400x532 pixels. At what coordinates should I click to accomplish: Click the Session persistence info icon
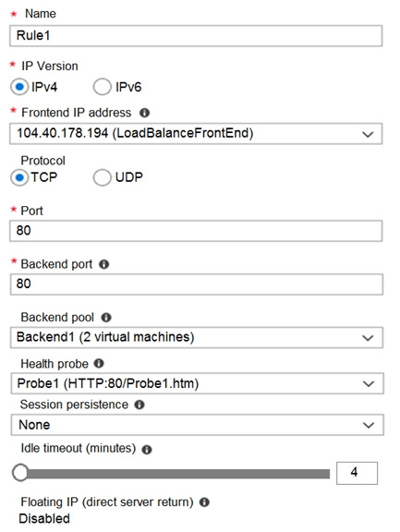tap(139, 405)
